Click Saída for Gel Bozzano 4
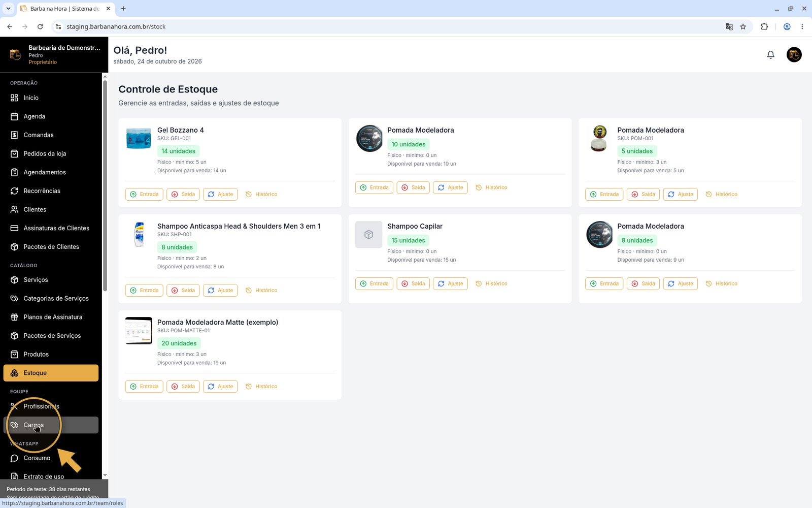The width and height of the screenshot is (812, 508). [183, 194]
